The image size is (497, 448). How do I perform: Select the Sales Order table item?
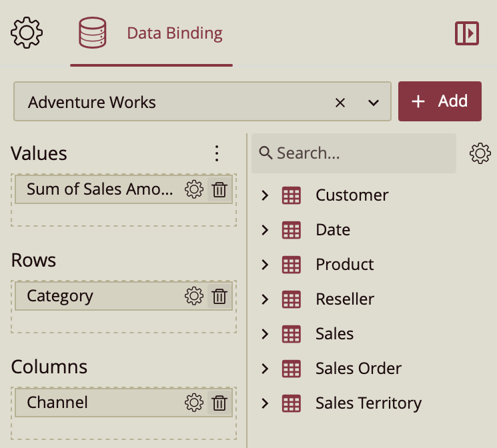tap(358, 369)
